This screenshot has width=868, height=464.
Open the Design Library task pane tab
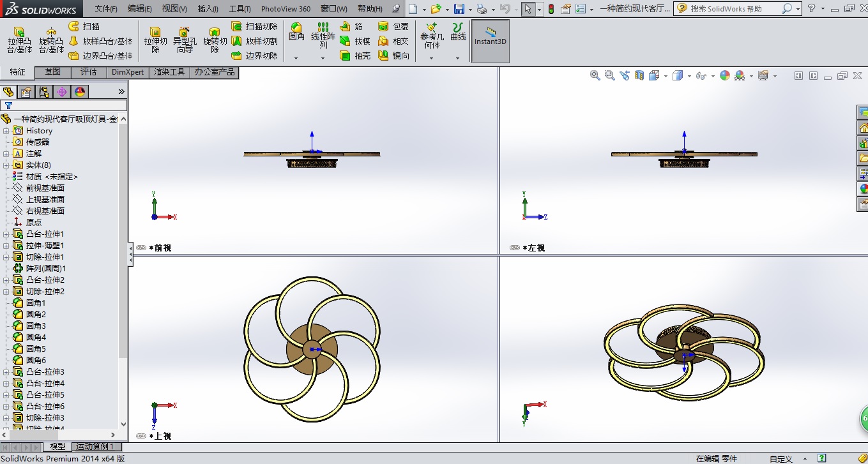(862, 143)
